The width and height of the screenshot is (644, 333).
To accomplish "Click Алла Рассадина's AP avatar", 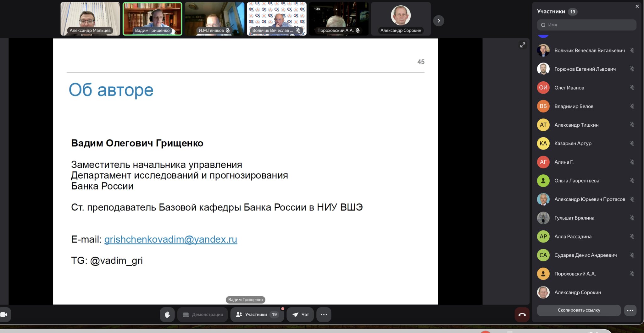I will [x=543, y=237].
